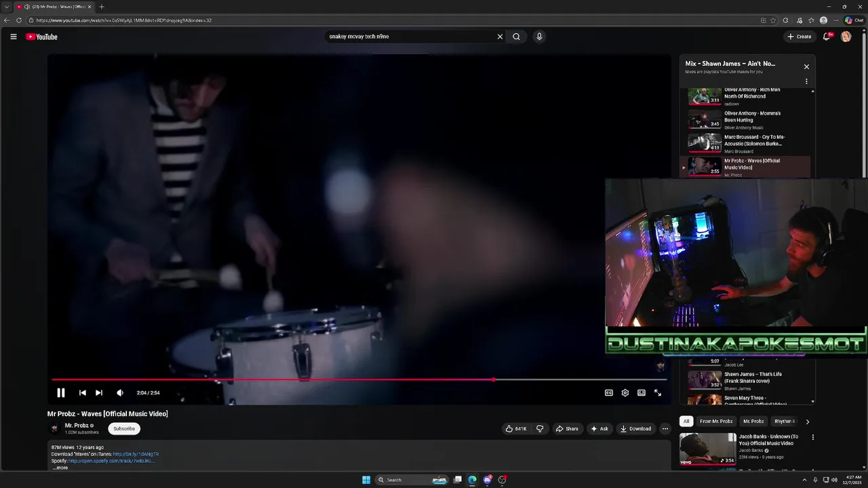Open Edge profile icon
This screenshot has width=868, height=488.
[x=823, y=20]
